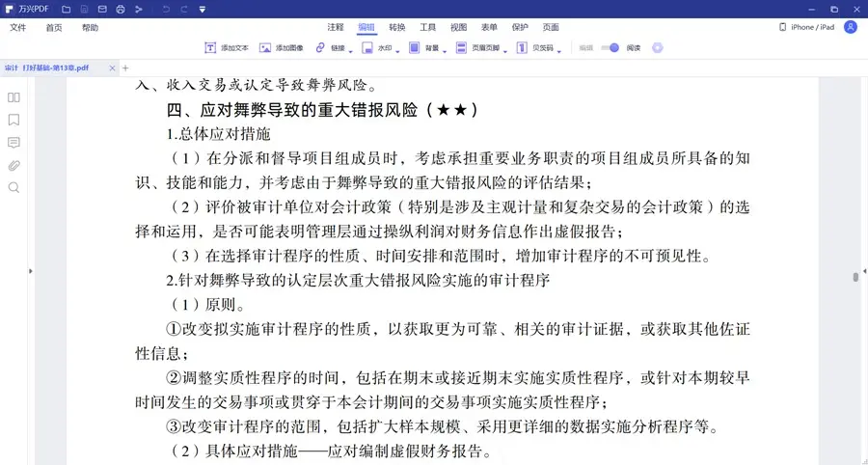Screen dimensions: 868x465
Task: Click the round settings icon after 阅读
Action: click(x=657, y=48)
